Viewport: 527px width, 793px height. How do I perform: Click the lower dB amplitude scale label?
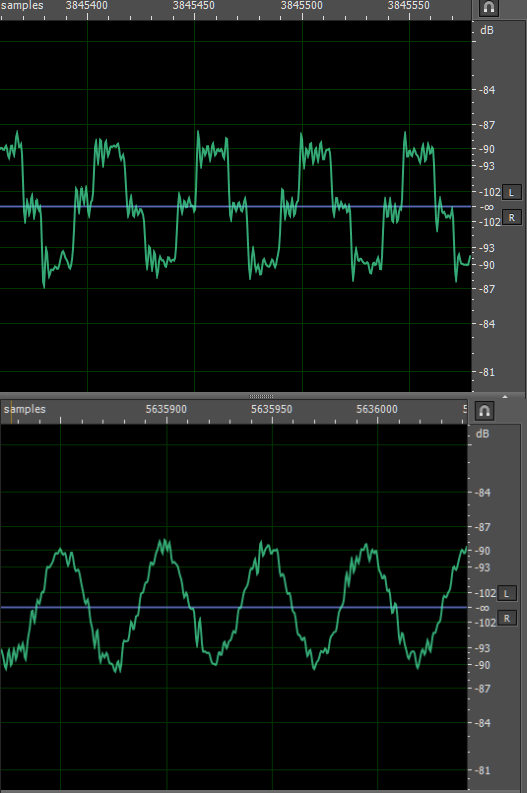482,434
